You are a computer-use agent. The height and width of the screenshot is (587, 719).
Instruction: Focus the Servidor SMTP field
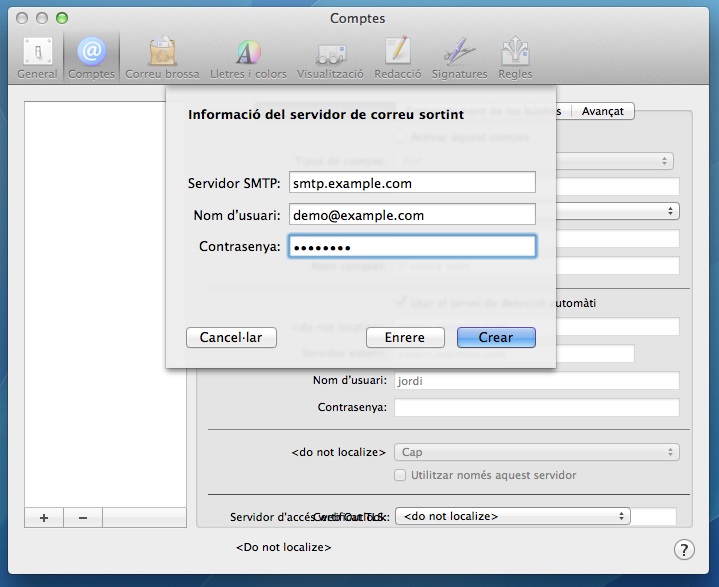click(x=412, y=183)
